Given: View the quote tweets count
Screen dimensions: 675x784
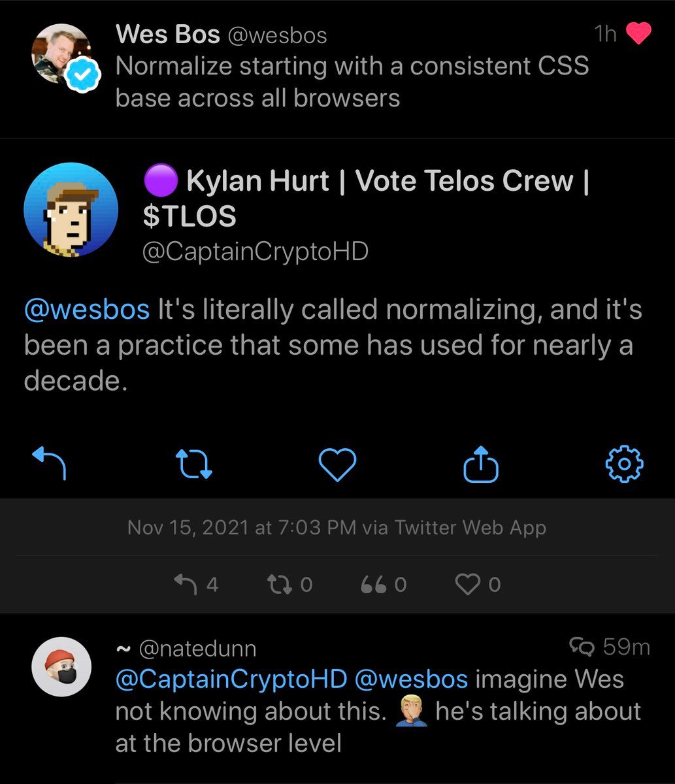Looking at the screenshot, I should point(384,584).
